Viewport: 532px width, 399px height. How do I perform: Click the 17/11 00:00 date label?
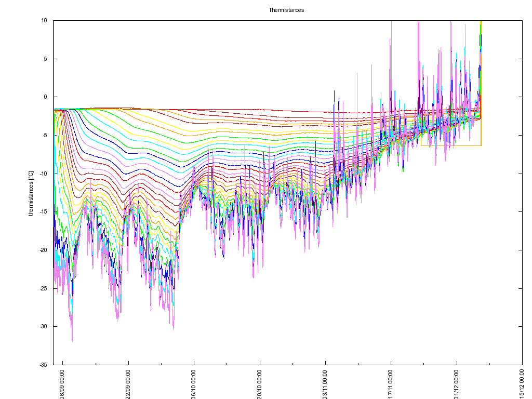pos(391,384)
